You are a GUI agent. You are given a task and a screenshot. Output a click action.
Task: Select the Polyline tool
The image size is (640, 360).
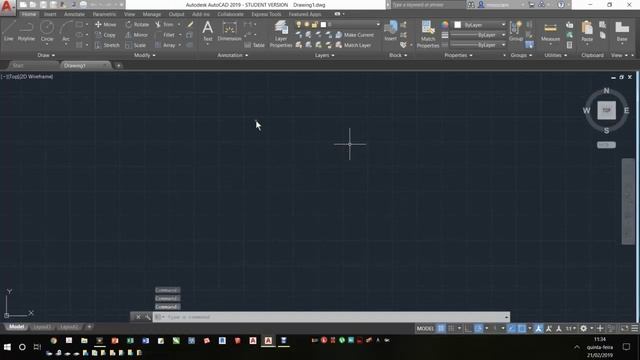(x=26, y=31)
